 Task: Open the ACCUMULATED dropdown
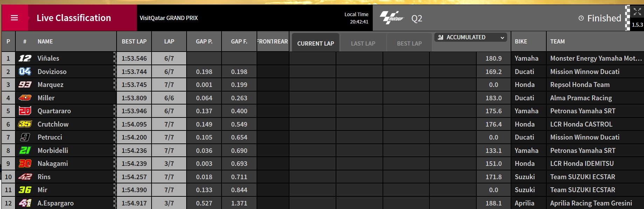coord(471,37)
